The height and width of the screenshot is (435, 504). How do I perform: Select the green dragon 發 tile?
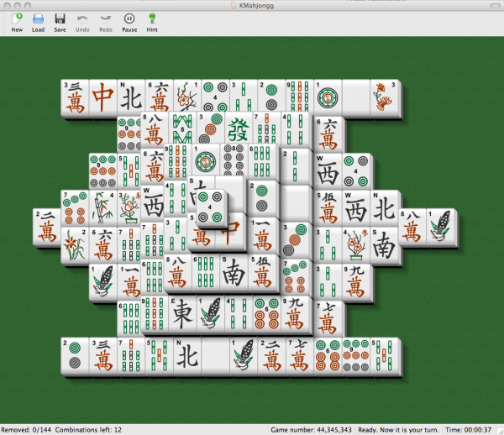click(x=239, y=129)
